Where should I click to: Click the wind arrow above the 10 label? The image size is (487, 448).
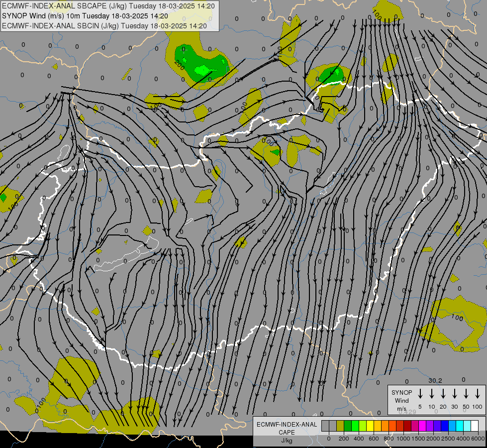point(432,394)
